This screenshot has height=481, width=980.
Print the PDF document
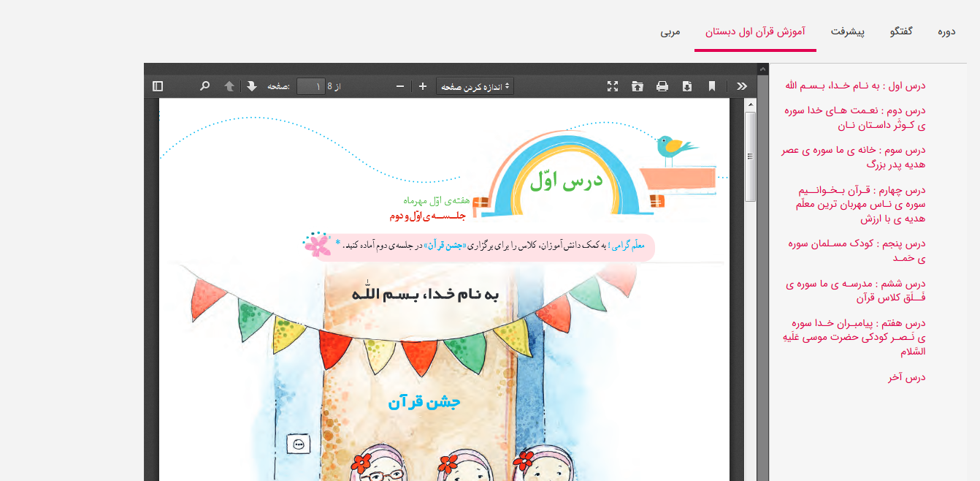[662, 86]
